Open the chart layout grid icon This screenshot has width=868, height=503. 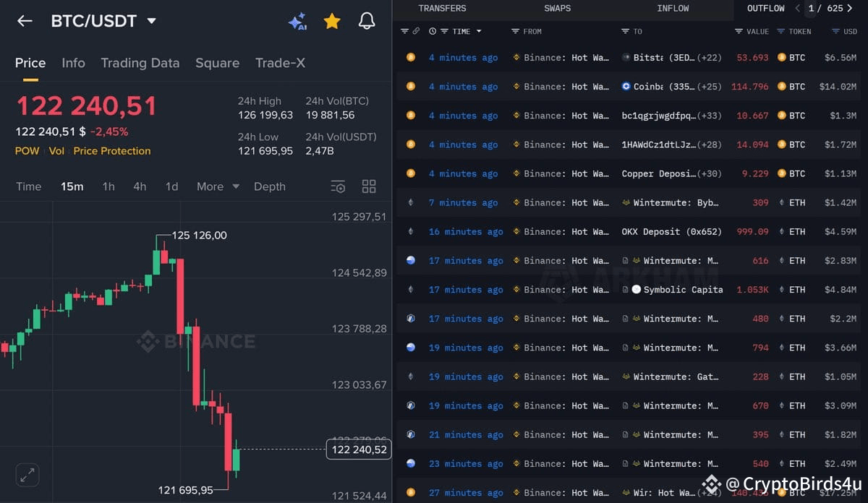coord(369,186)
